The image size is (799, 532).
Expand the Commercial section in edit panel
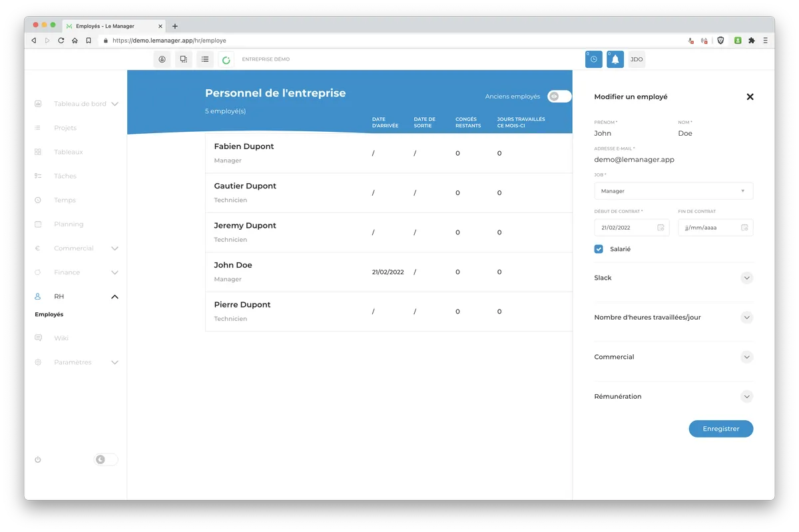click(746, 357)
